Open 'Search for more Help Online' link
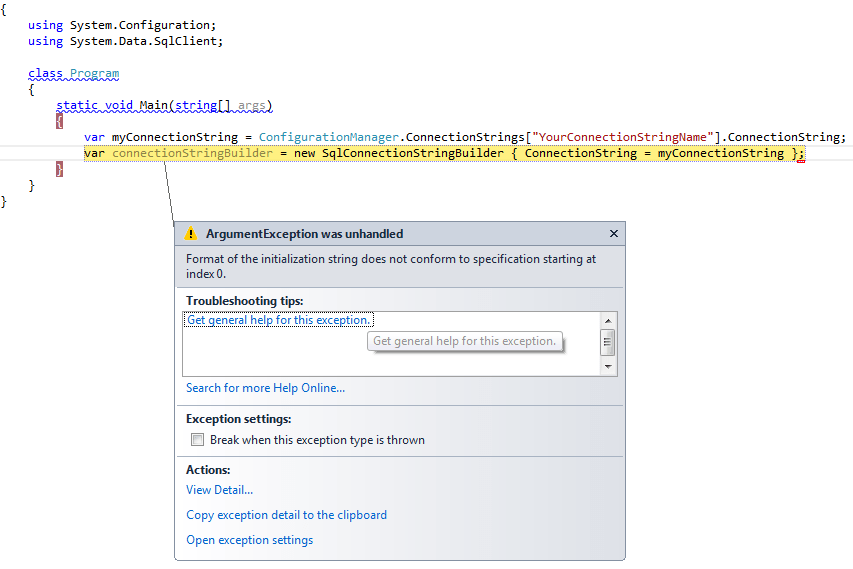 265,388
